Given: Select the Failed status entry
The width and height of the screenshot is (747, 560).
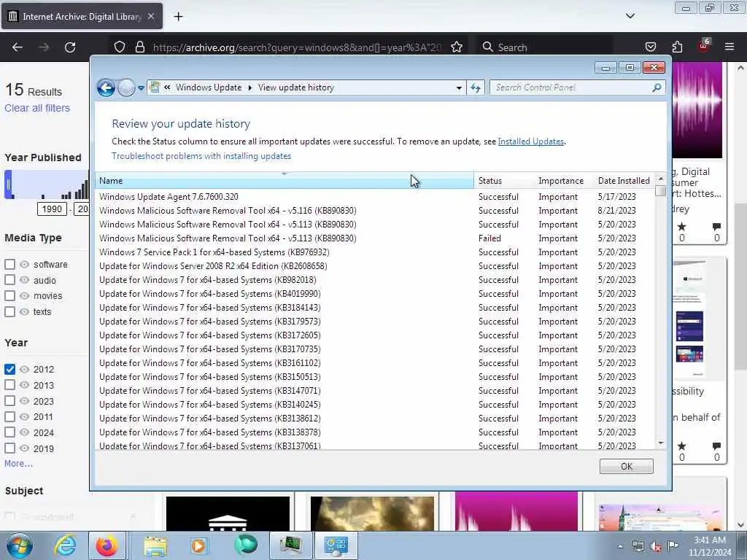Looking at the screenshot, I should point(489,238).
